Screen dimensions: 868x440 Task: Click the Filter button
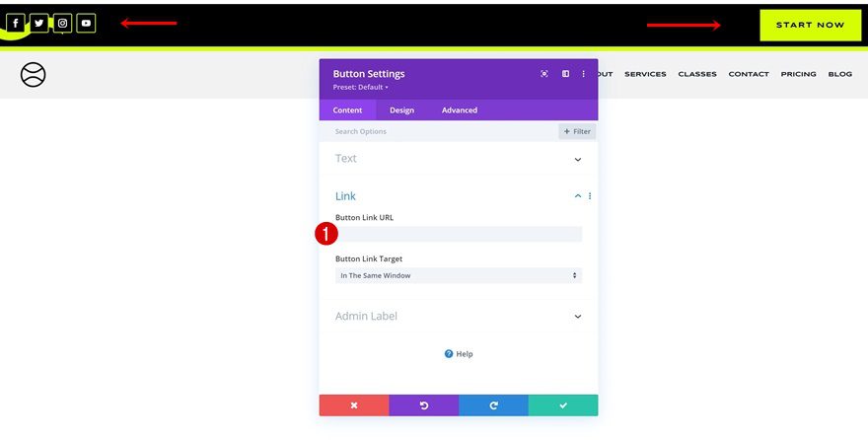577,131
